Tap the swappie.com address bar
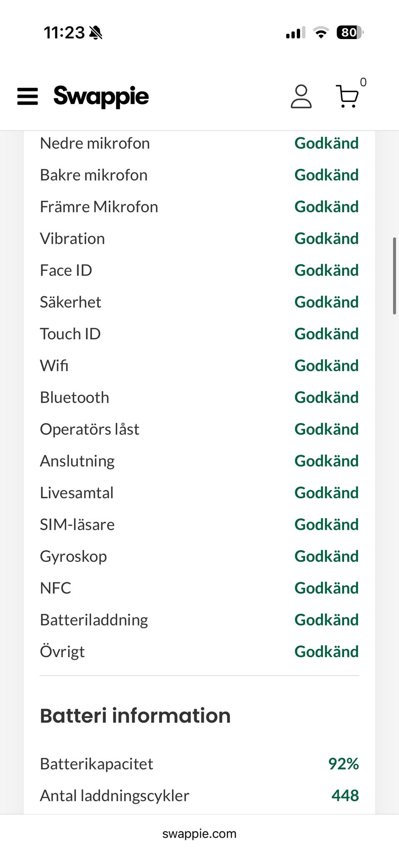Screen dimensions: 399x868 click(199, 833)
